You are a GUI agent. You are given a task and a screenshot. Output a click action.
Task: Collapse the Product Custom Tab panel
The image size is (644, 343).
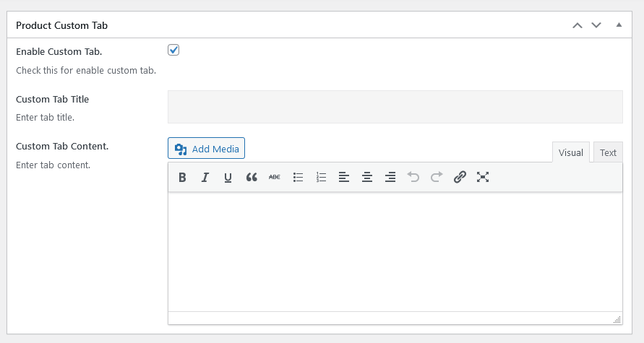point(619,25)
